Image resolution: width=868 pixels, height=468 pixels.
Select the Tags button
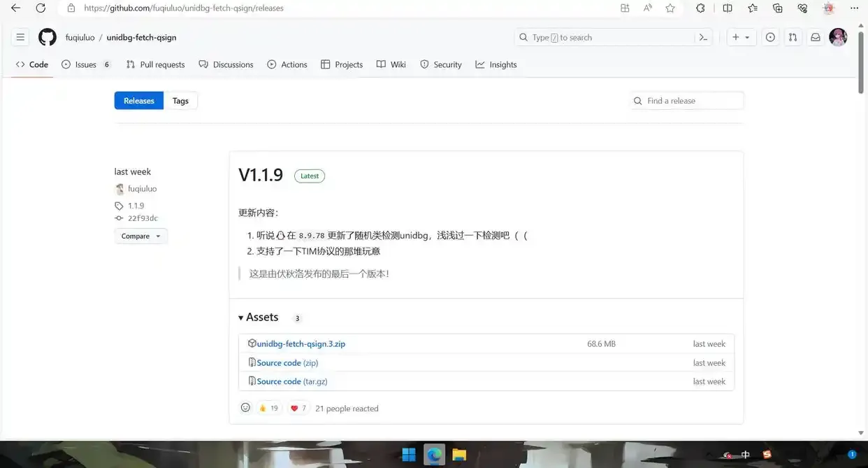point(180,101)
